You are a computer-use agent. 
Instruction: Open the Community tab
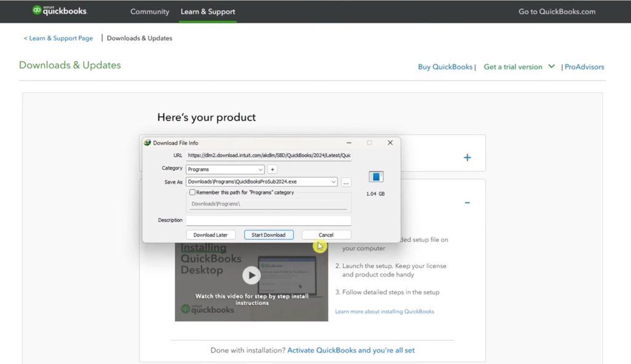coord(150,12)
